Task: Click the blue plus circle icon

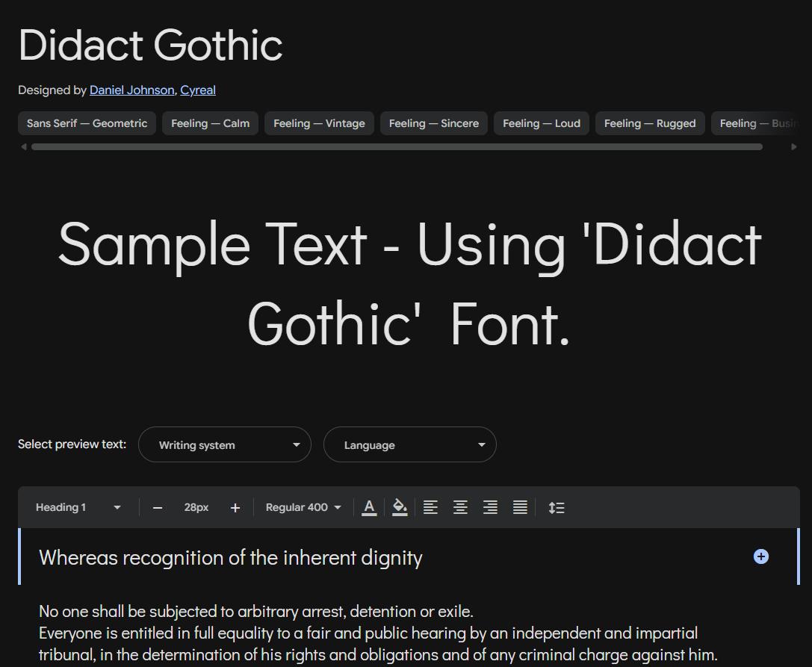Action: coord(760,556)
